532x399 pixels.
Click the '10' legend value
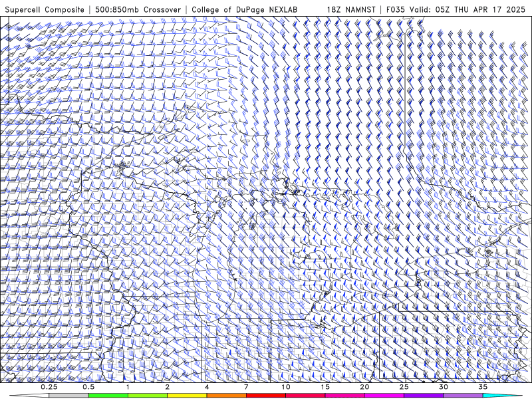[286, 387]
